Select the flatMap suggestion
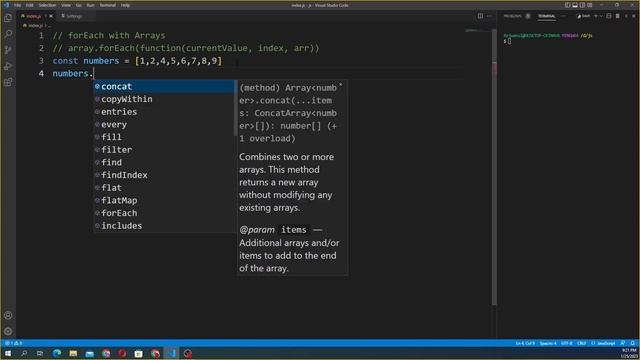The width and height of the screenshot is (640, 360). coord(164,200)
